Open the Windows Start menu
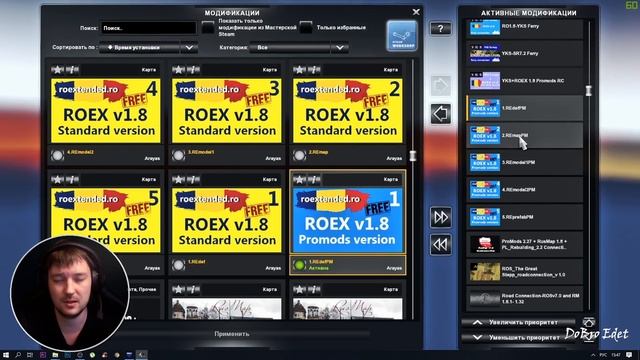The width and height of the screenshot is (640, 360). [x=6, y=355]
